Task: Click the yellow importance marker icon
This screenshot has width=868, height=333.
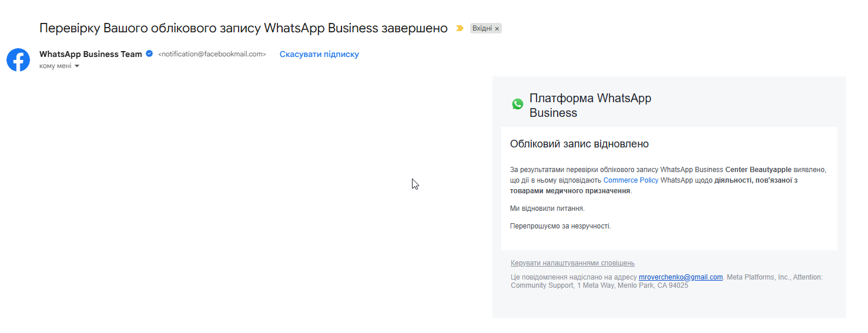Action: pos(460,28)
